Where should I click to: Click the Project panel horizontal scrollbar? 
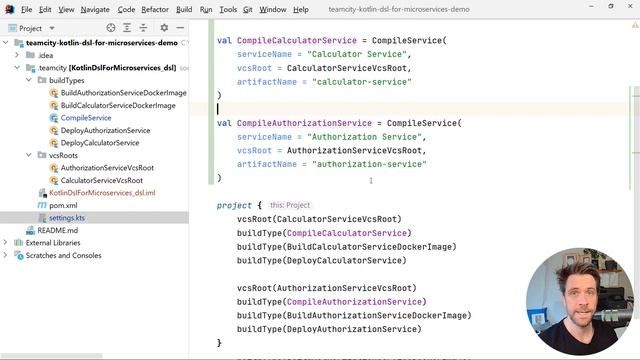point(51,356)
